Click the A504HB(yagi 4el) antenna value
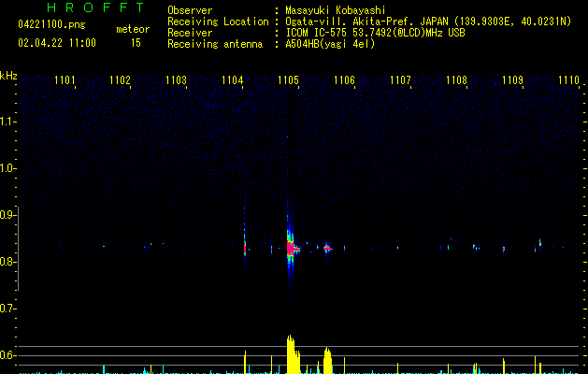The height and width of the screenshot is (374, 588). (x=330, y=44)
